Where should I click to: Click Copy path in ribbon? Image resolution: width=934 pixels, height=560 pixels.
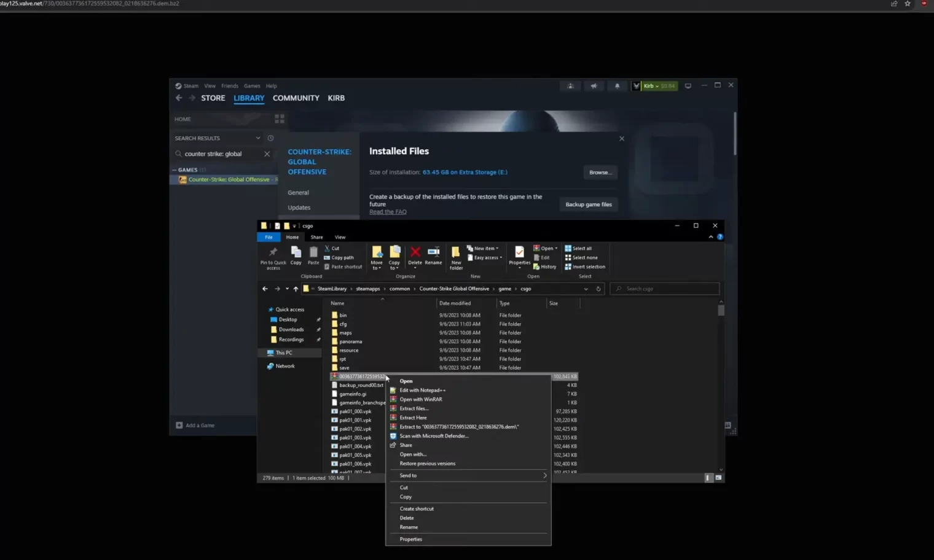point(339,258)
